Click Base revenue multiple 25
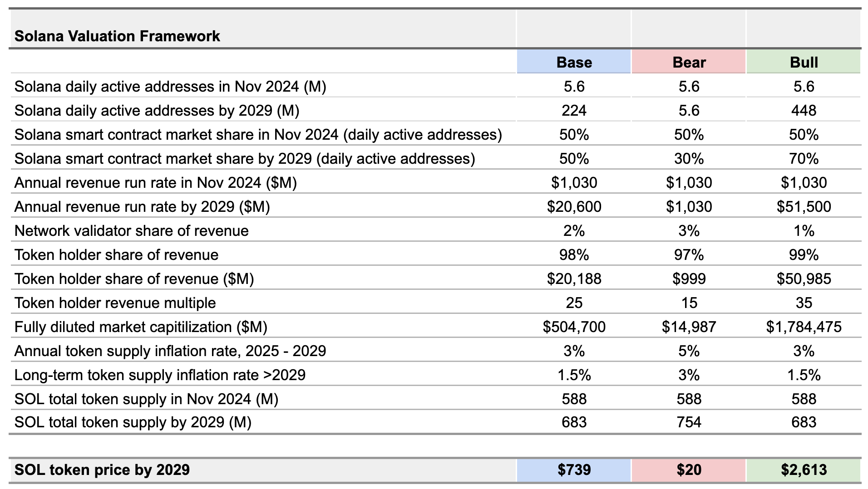This screenshot has width=868, height=489. [574, 303]
